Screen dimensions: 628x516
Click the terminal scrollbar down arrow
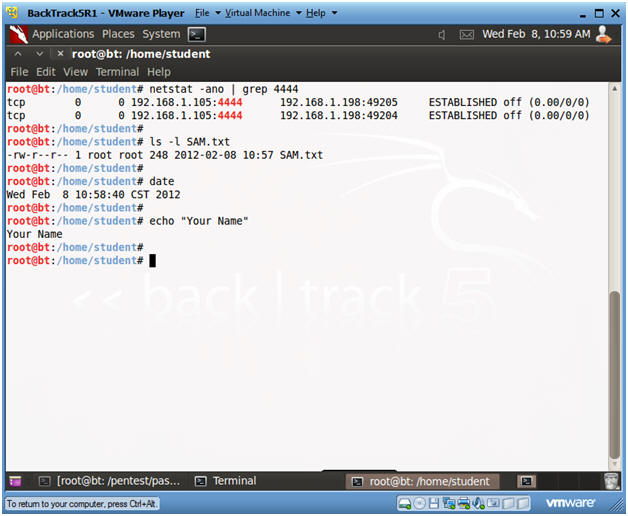[x=614, y=464]
